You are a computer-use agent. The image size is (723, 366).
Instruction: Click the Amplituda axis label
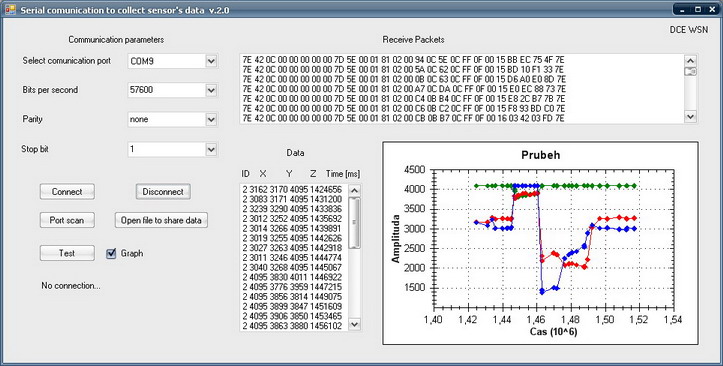[396, 238]
